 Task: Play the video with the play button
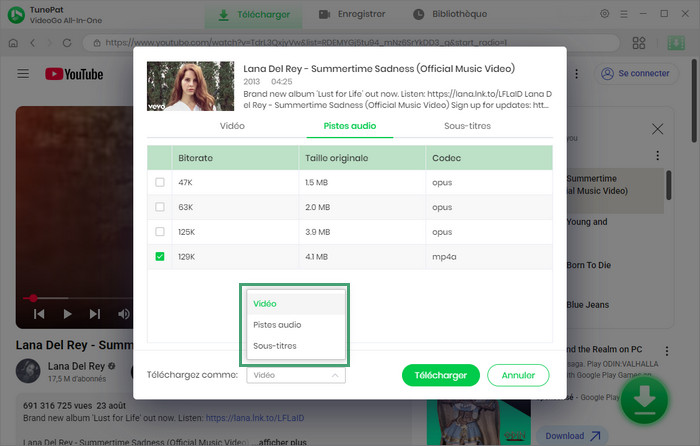click(68, 313)
